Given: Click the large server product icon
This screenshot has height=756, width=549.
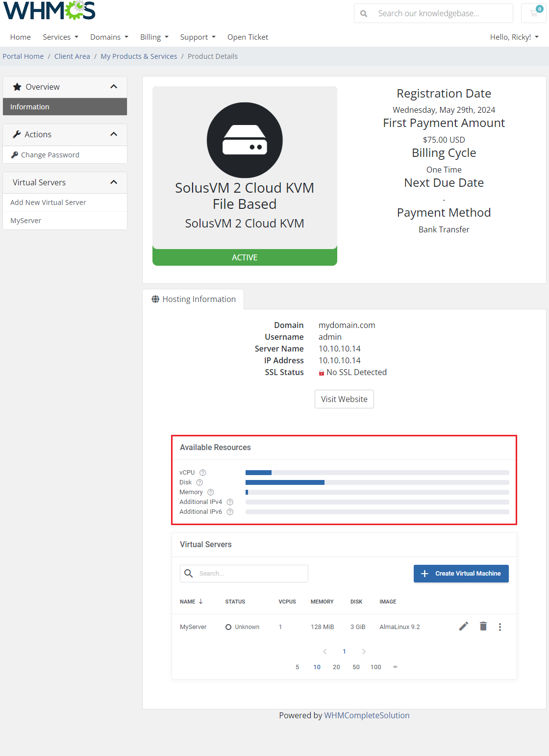Looking at the screenshot, I should pyautogui.click(x=245, y=140).
